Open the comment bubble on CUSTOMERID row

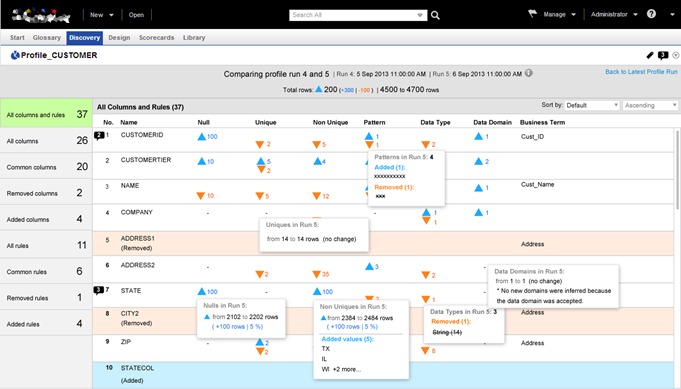pyautogui.click(x=99, y=135)
